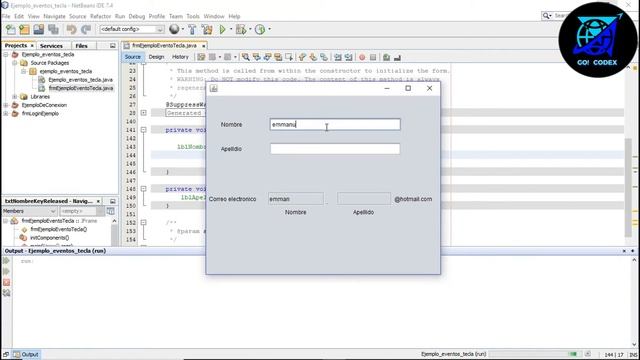Click the Open Project toolbar icon

click(x=39, y=29)
